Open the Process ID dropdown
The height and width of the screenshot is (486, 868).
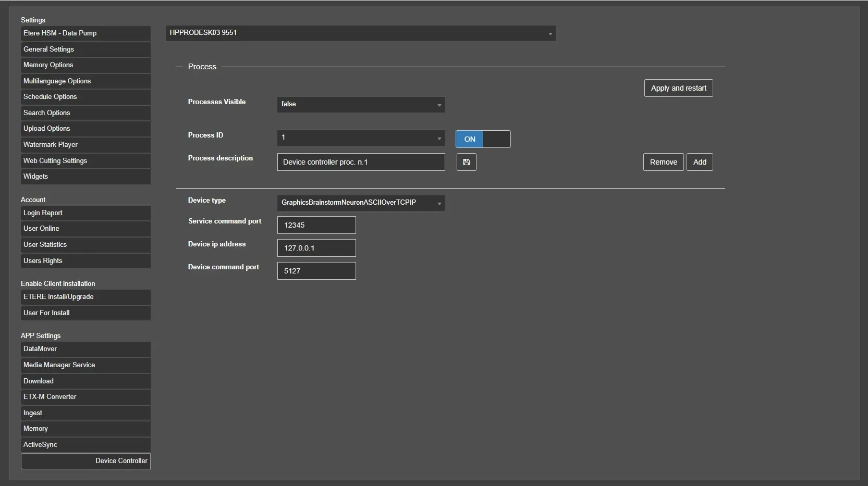(x=361, y=138)
